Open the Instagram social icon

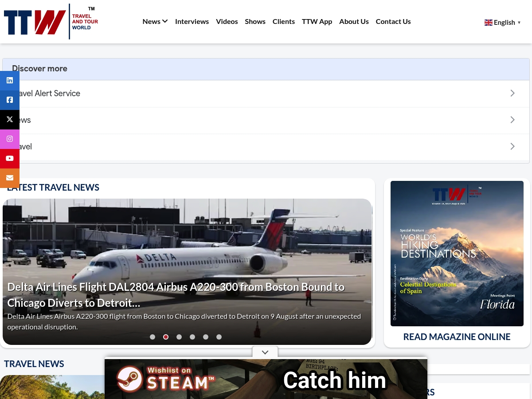point(10,139)
